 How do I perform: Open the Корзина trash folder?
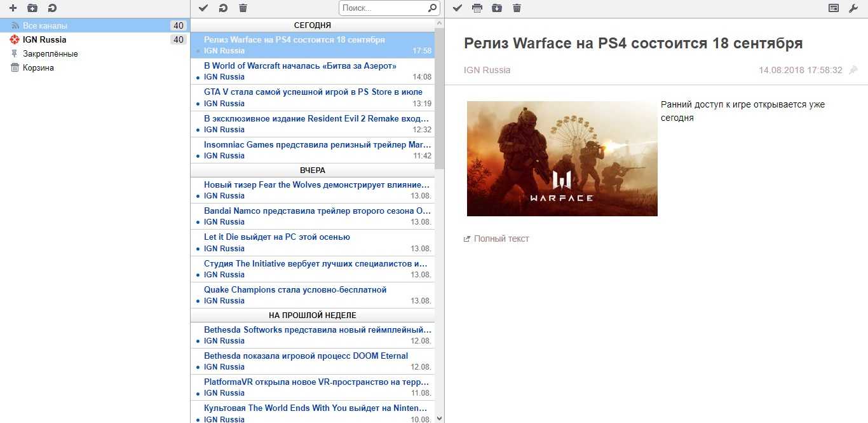pos(38,68)
